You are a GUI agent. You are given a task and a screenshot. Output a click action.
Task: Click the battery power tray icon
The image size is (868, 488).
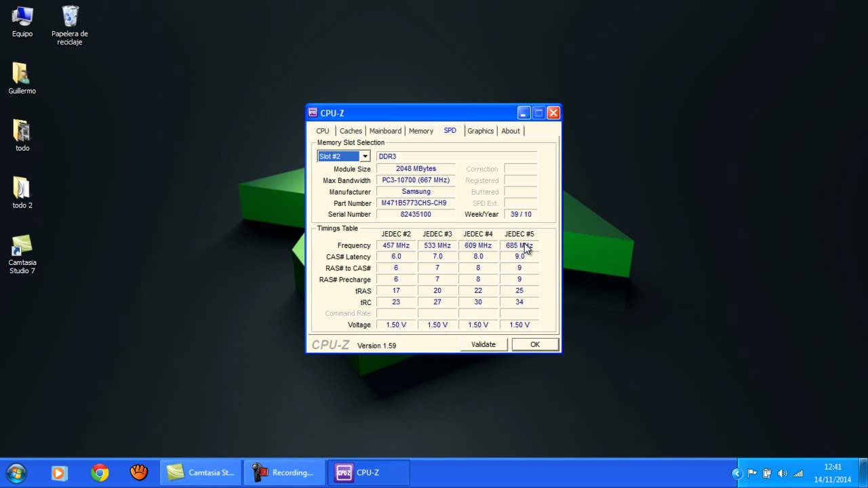(767, 473)
